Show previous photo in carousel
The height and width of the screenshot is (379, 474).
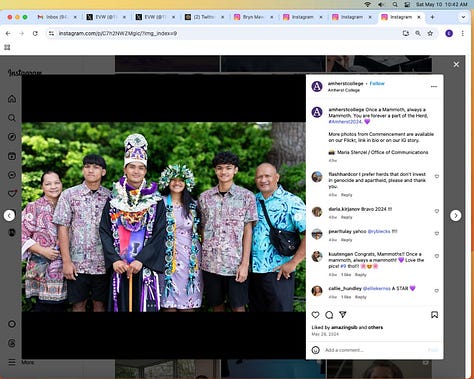(x=30, y=217)
